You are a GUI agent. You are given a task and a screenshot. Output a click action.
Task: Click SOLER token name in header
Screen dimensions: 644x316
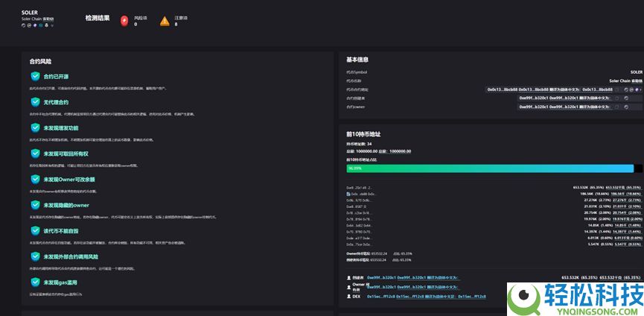pyautogui.click(x=30, y=13)
